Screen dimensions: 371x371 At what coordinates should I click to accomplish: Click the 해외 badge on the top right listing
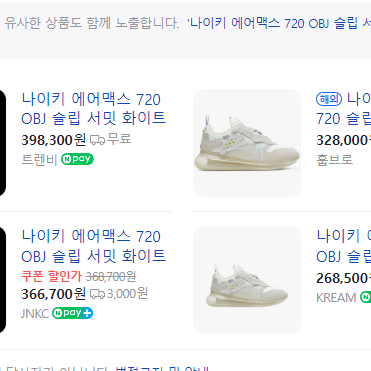coord(329,99)
